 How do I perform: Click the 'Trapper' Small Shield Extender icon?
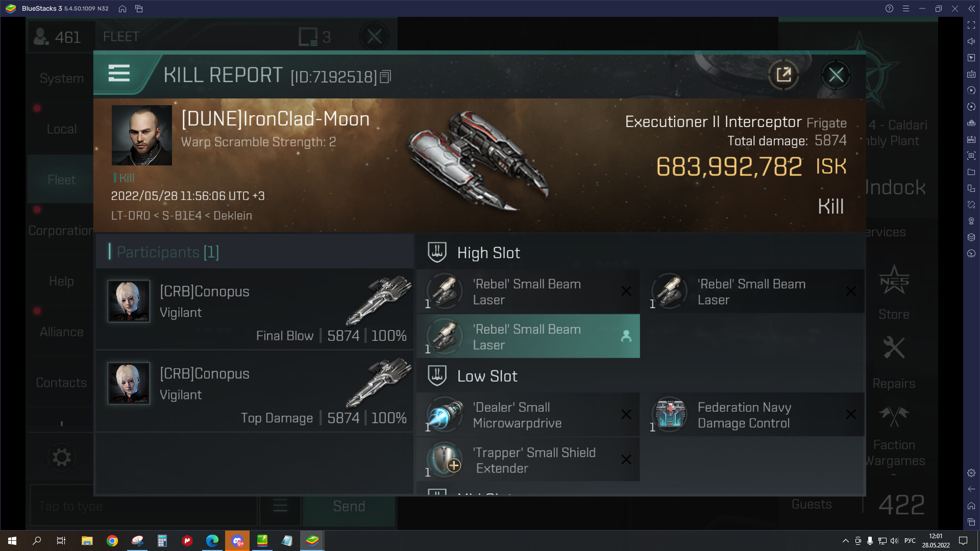(x=445, y=459)
